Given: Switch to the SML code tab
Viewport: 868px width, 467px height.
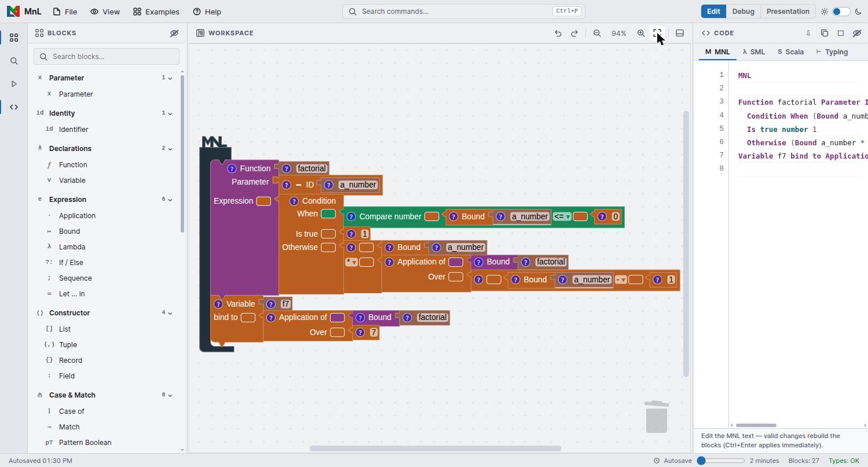Looking at the screenshot, I should coord(754,52).
